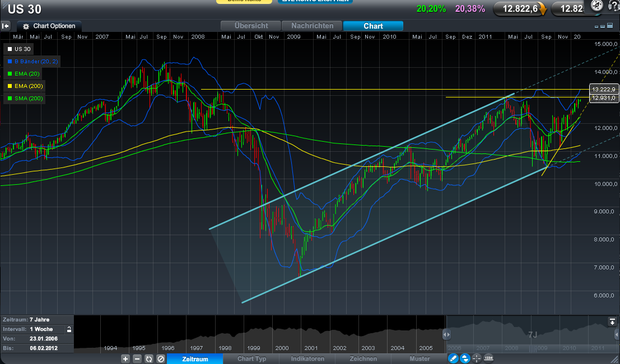Click 2005 on the overview timeline
Image resolution: width=620 pixels, height=364 pixels.
(426, 348)
